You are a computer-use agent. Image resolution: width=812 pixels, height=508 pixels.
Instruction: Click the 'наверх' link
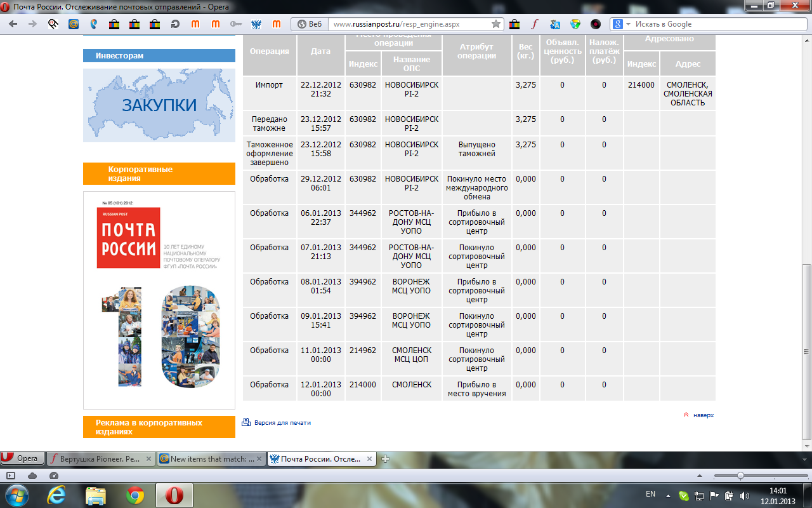(x=703, y=415)
